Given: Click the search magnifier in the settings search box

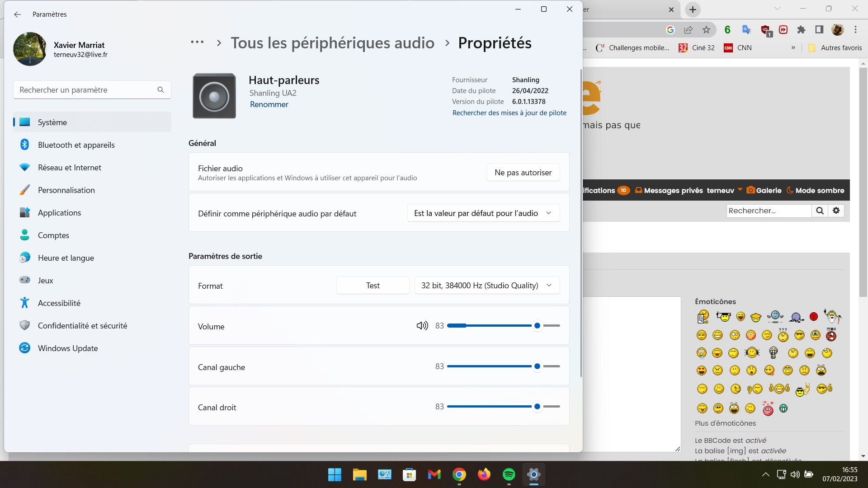Looking at the screenshot, I should [x=160, y=90].
